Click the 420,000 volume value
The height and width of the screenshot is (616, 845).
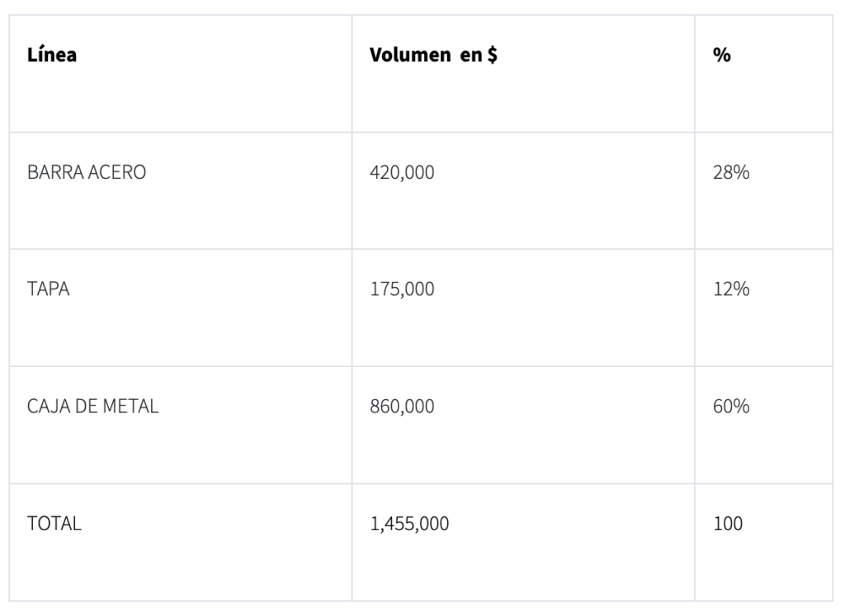(402, 173)
